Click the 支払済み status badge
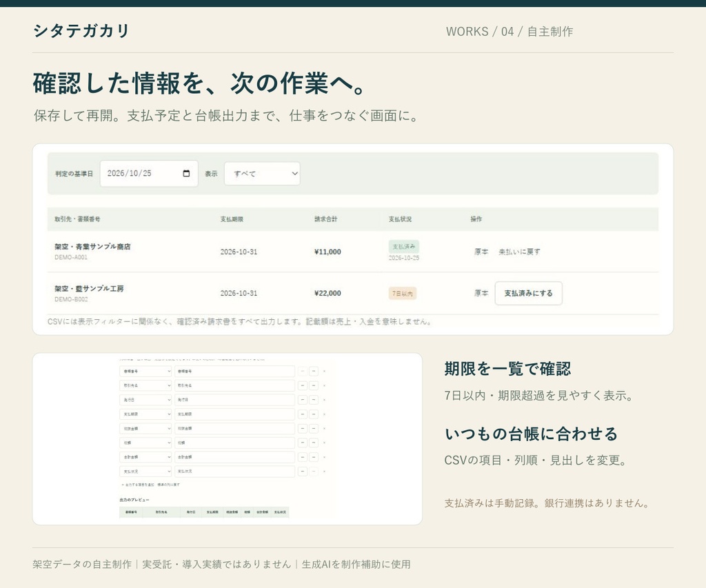This screenshot has width=706, height=588. pos(404,247)
